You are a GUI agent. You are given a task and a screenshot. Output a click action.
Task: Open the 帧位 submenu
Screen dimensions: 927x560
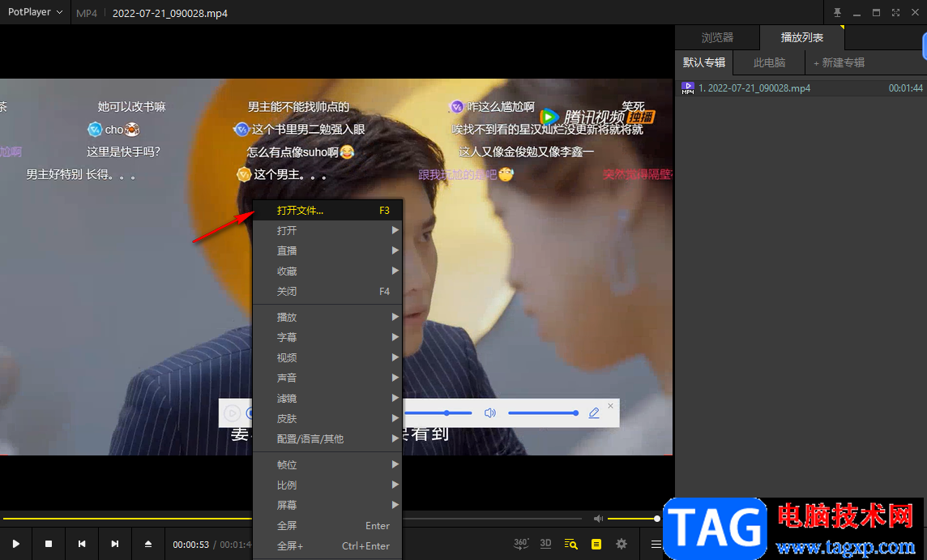(327, 465)
